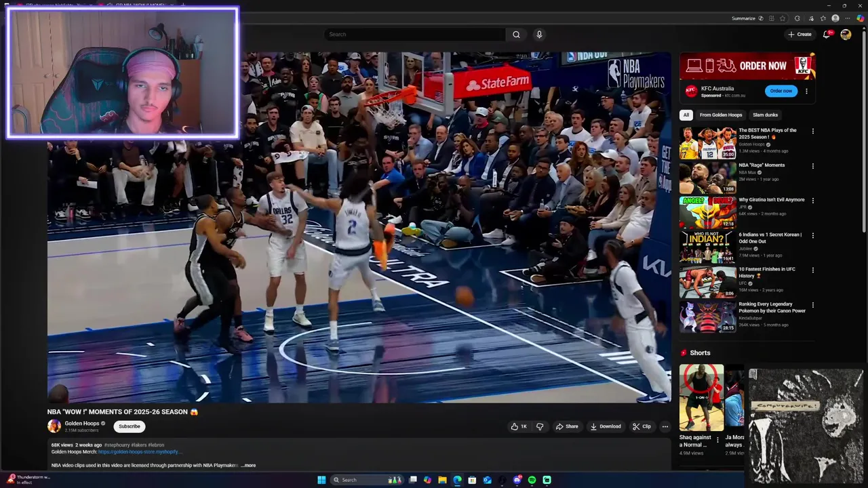Open Spotify from the taskbar

(532, 480)
